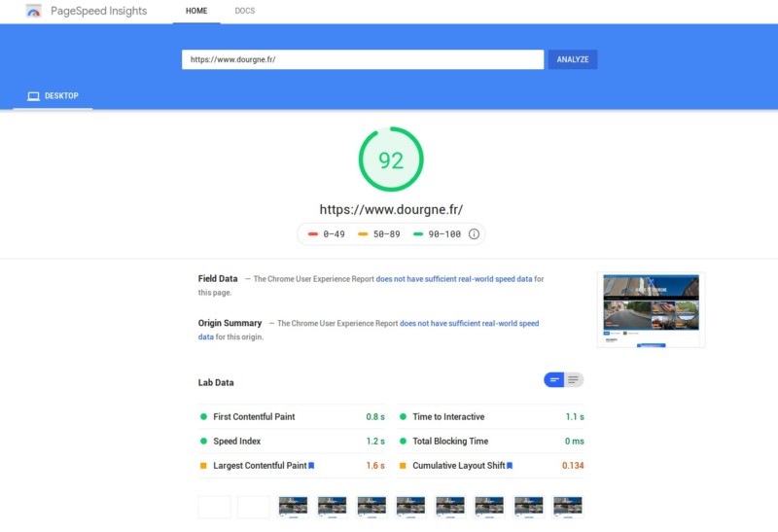Click the Speed Index metric label
The width and height of the screenshot is (778, 532).
[236, 442]
